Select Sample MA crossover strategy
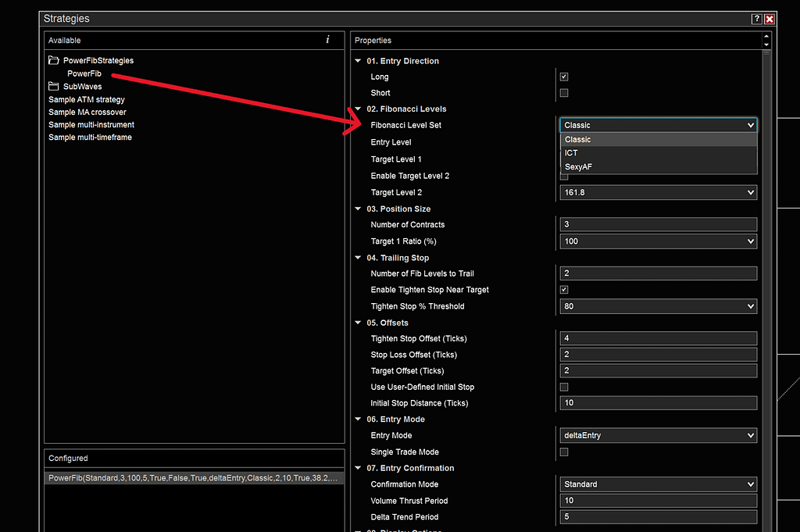The image size is (800, 532). tap(87, 112)
